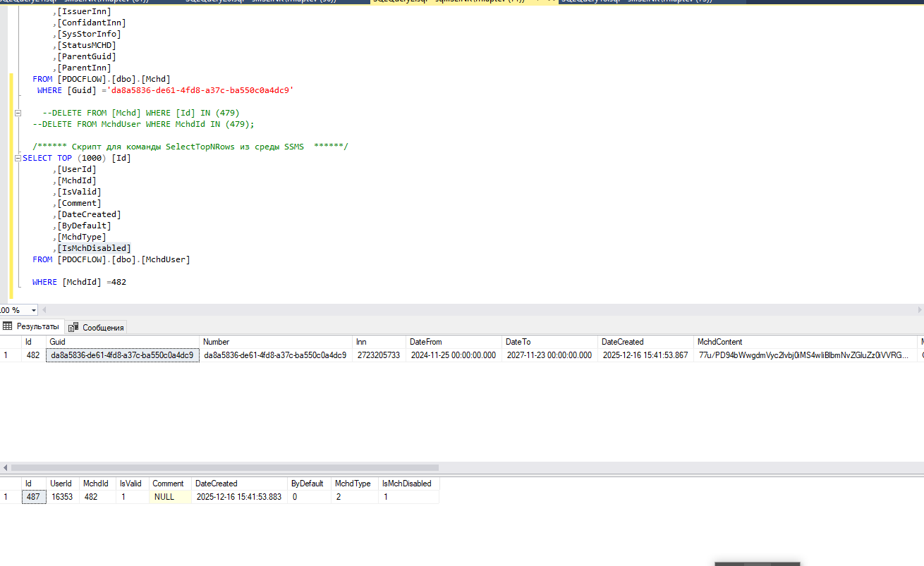This screenshot has width=924, height=566.
Task: Click the IsMchDisabled column header
Action: pyautogui.click(x=408, y=484)
